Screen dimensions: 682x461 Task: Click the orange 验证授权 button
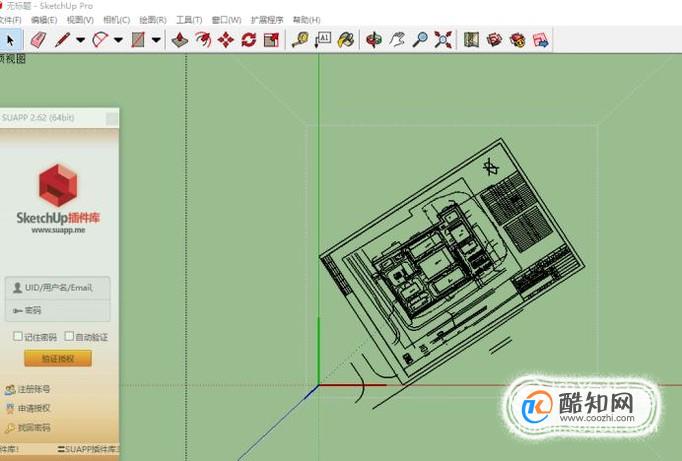tap(58, 358)
